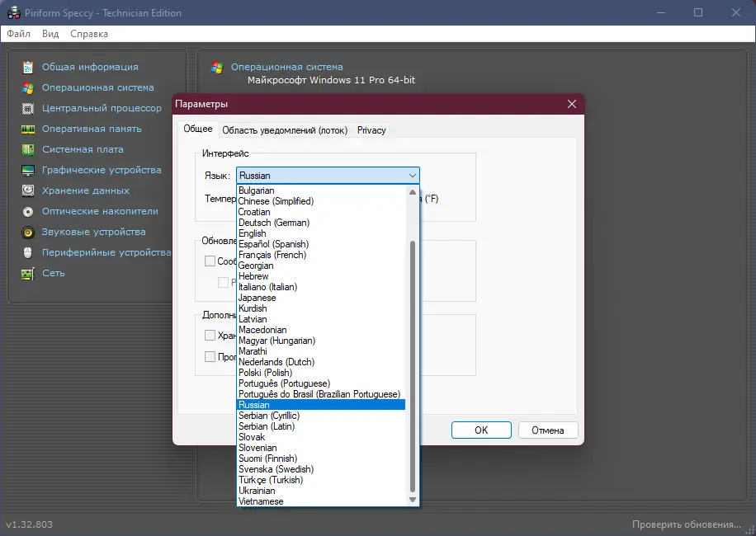
Task: Choose Nederlands (Dutch) entry
Action: [x=322, y=362]
